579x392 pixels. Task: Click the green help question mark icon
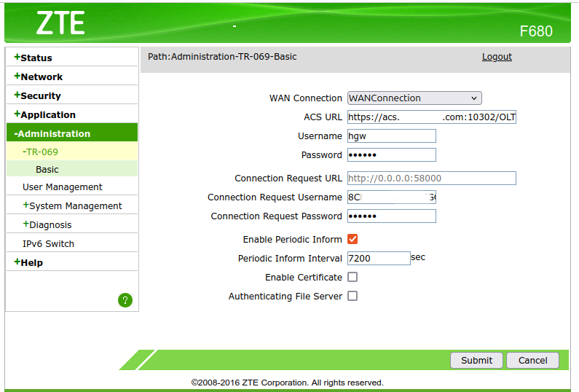(125, 300)
